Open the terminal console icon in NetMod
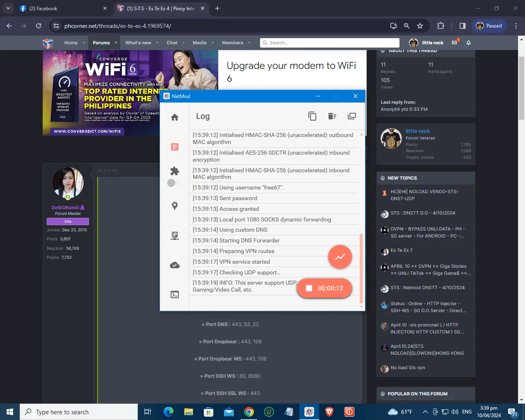 tap(175, 294)
